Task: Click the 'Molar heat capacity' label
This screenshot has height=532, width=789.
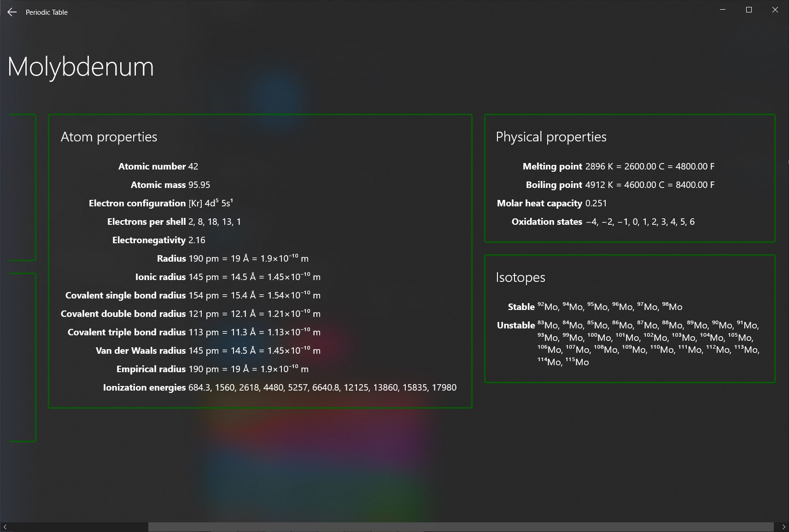Action: [540, 203]
